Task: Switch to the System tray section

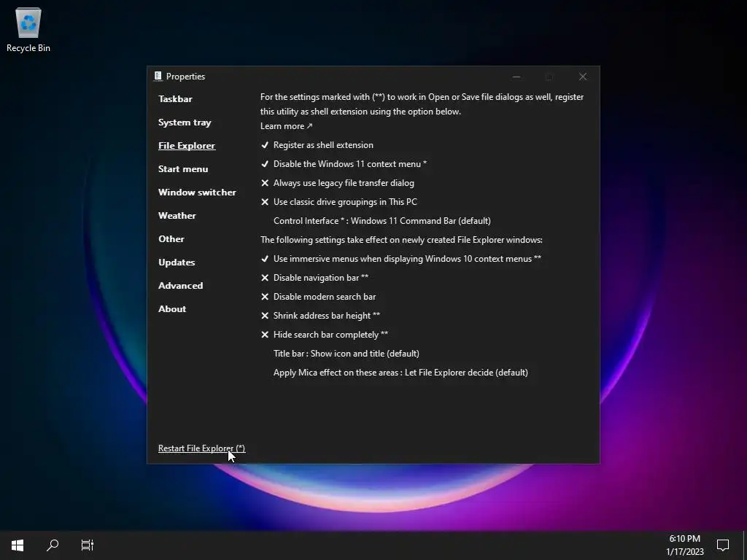Action: pyautogui.click(x=185, y=122)
